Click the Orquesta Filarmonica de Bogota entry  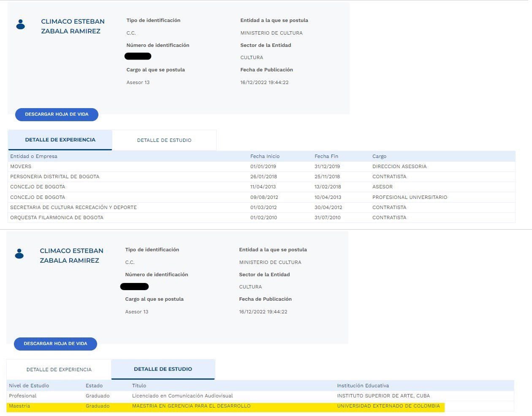tap(57, 218)
